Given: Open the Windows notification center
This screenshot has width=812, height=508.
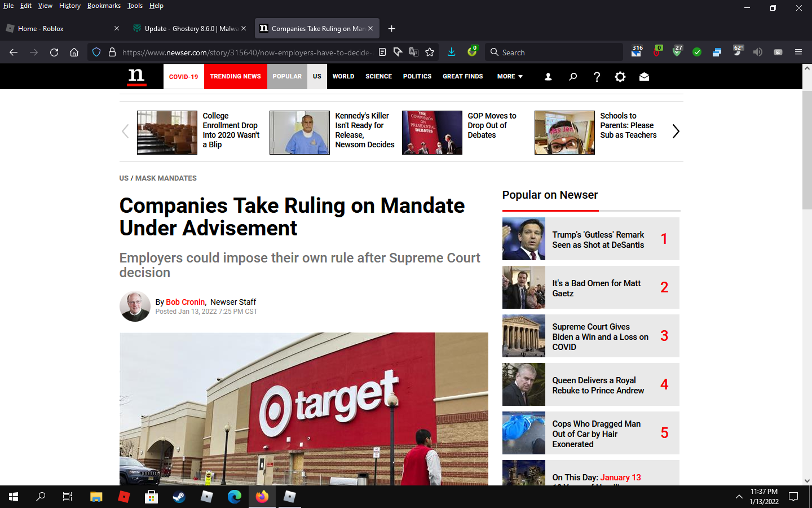Looking at the screenshot, I should pyautogui.click(x=793, y=497).
